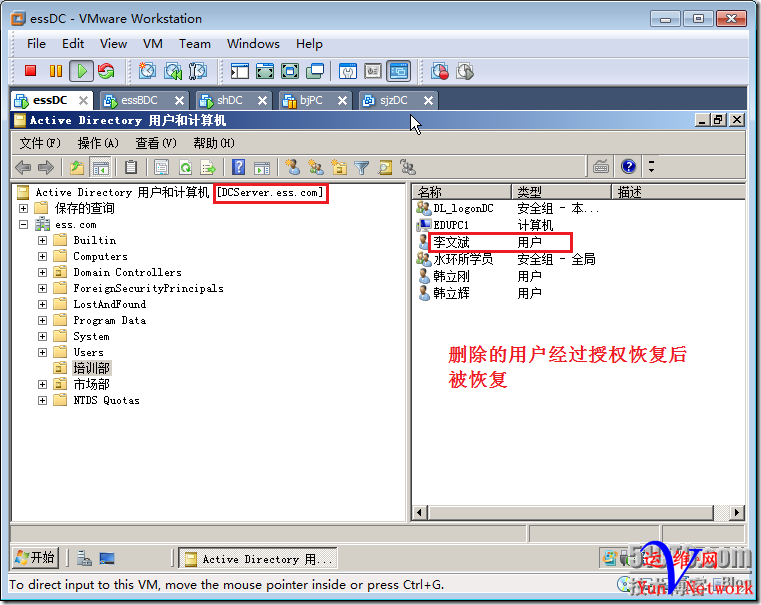761x605 pixels.
Task: Expand the Users container
Action: [x=43, y=353]
